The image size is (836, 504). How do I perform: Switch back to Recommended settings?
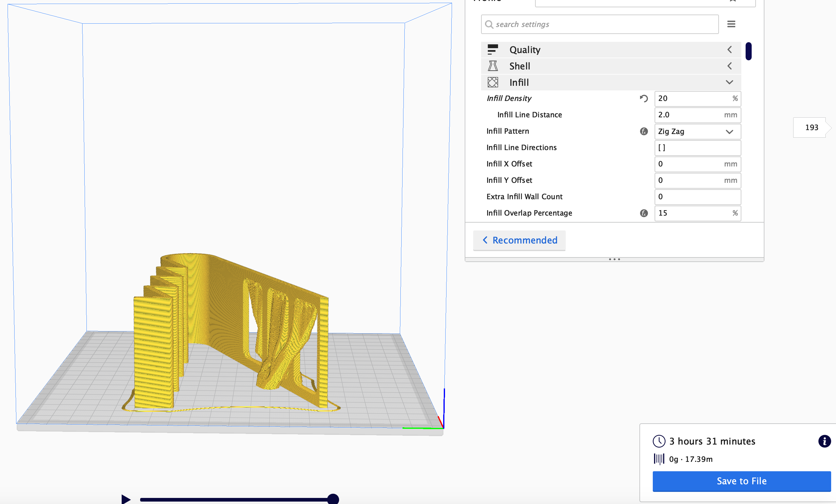[519, 240]
